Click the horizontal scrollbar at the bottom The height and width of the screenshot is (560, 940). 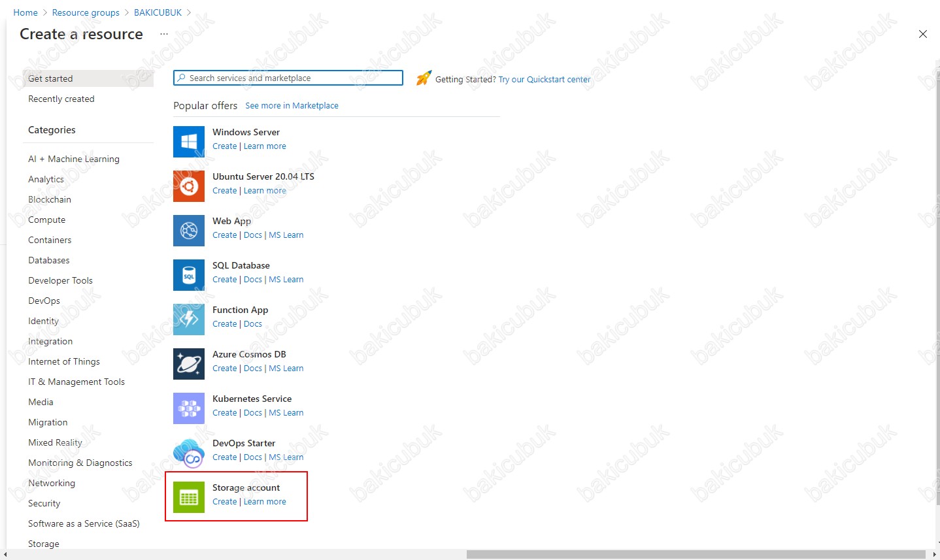point(696,555)
